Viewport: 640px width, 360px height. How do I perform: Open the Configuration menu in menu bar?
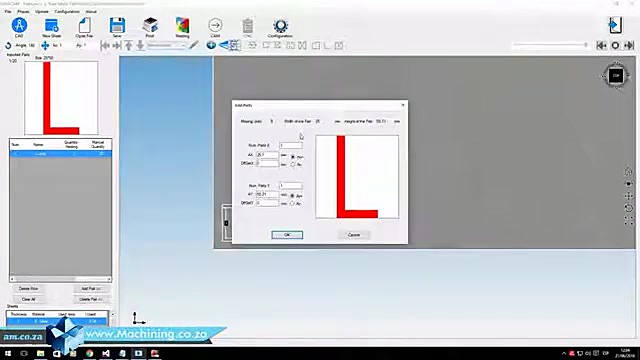pyautogui.click(x=67, y=11)
